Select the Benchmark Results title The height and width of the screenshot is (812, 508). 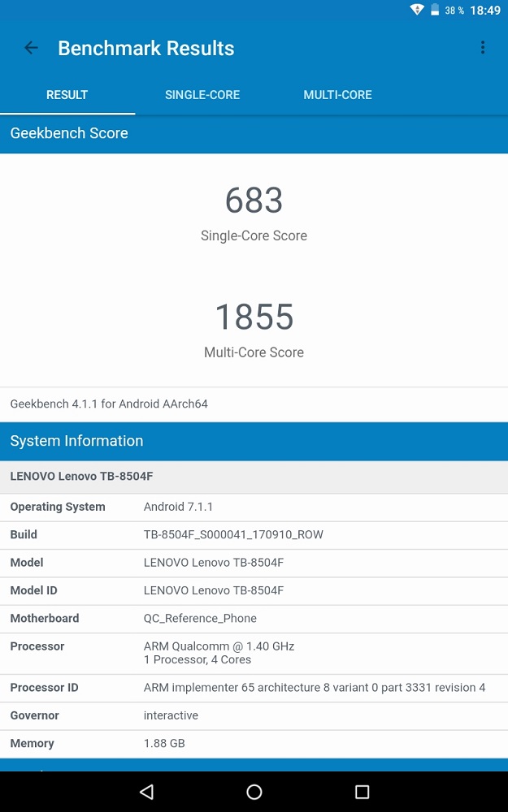tap(146, 48)
